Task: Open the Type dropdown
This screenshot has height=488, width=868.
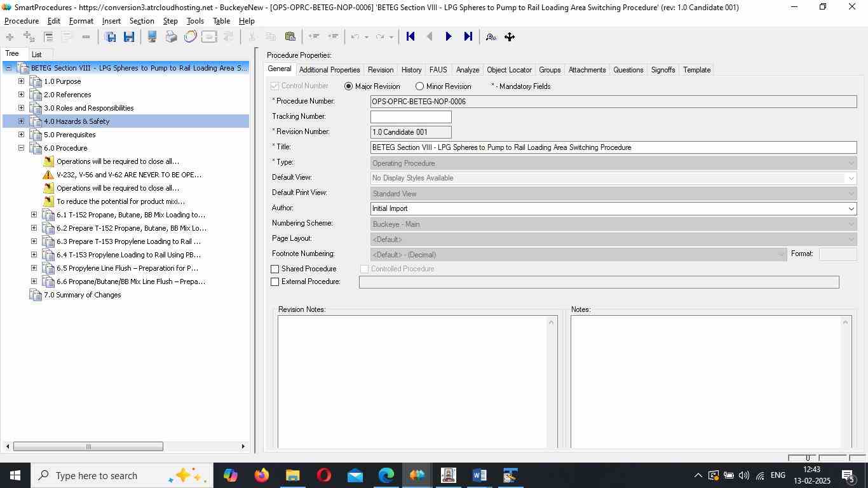Action: click(x=851, y=163)
